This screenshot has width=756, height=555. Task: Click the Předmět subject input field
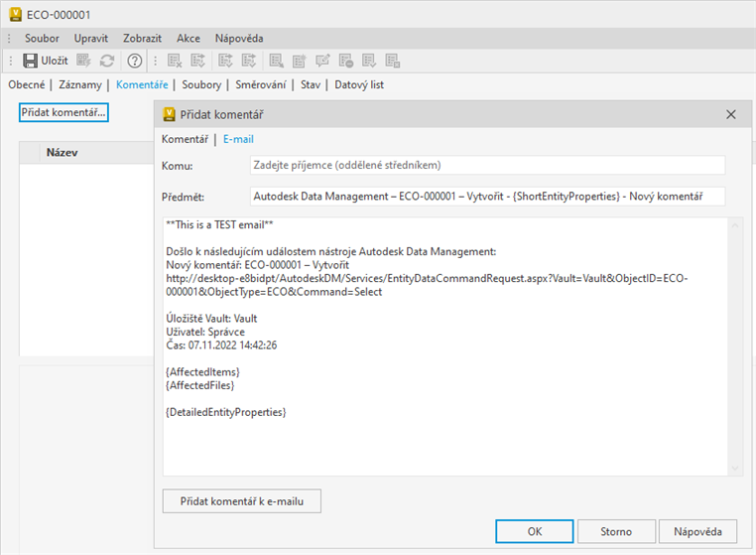pyautogui.click(x=487, y=197)
